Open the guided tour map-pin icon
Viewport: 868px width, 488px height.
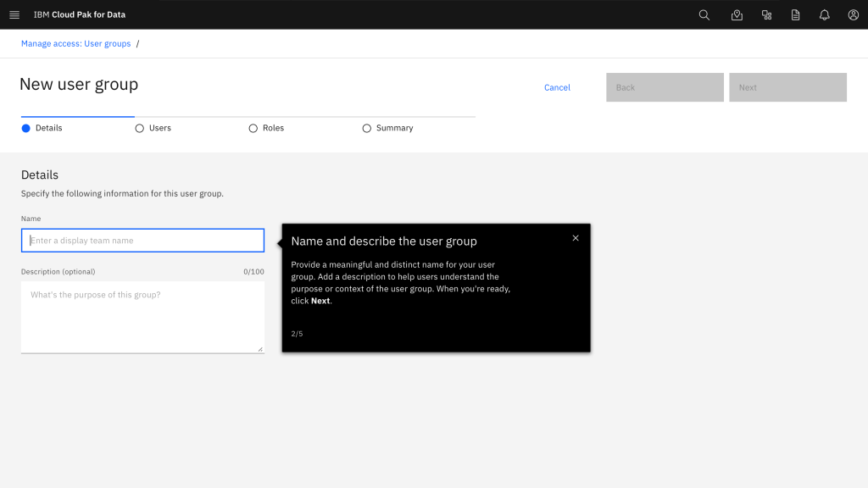click(x=737, y=14)
